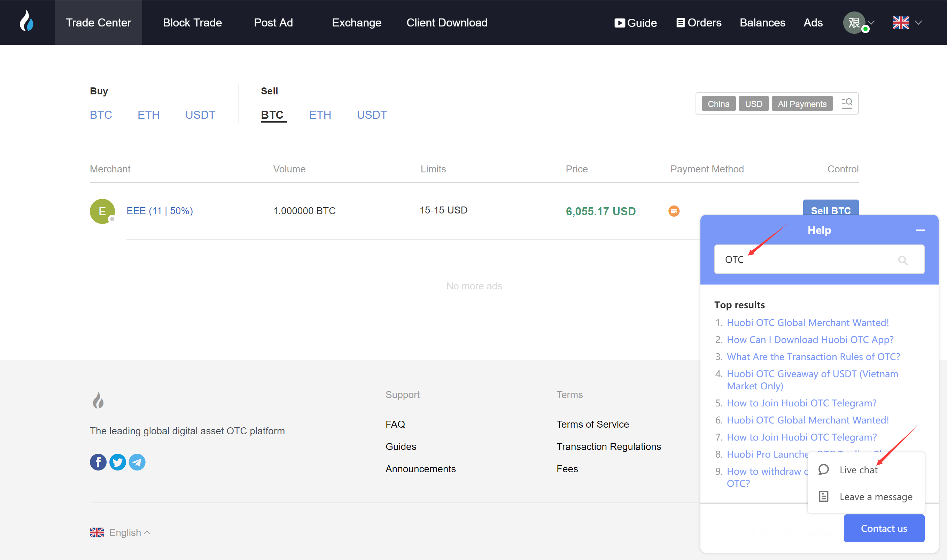Select ETH under Sell

(x=320, y=115)
